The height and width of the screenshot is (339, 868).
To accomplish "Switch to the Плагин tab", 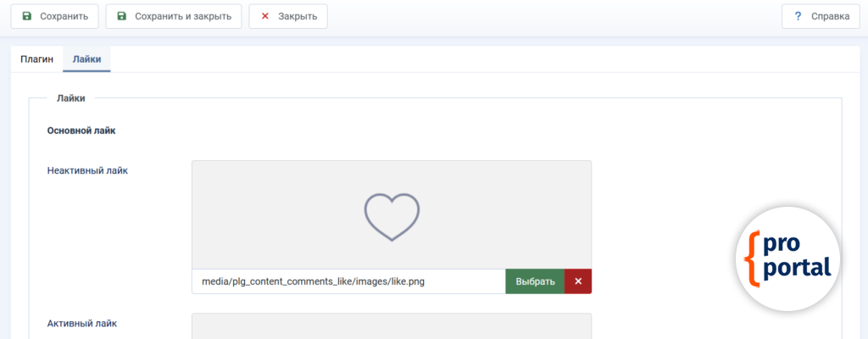I will (x=36, y=59).
